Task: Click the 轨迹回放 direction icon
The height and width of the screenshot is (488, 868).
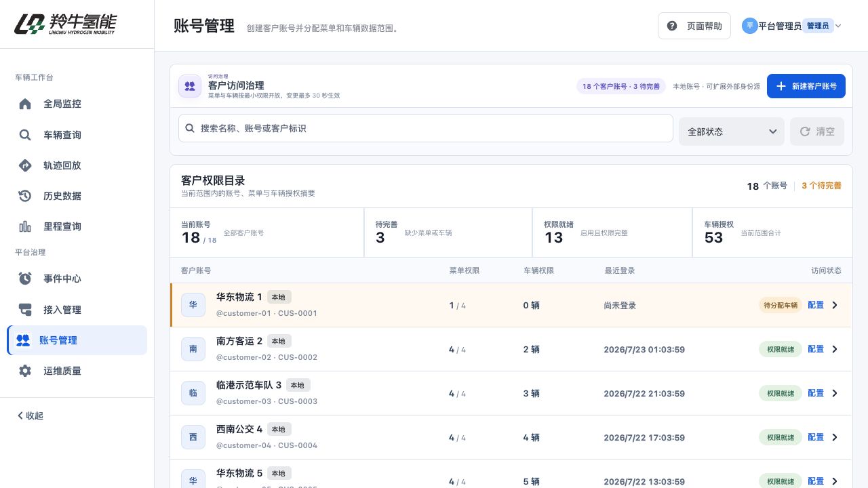Action: click(x=25, y=165)
